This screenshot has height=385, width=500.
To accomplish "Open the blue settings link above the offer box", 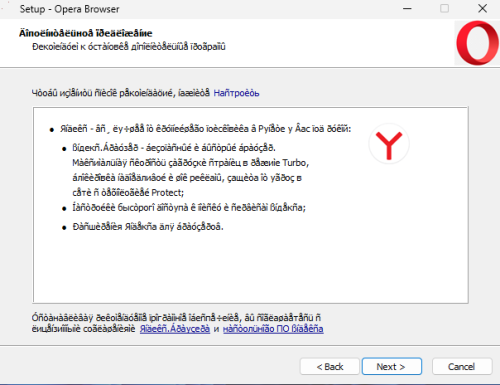I will click(x=236, y=93).
